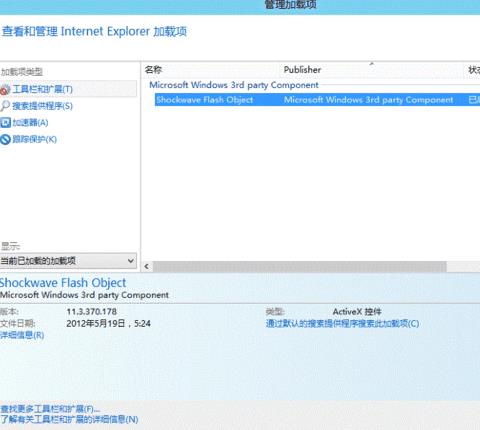Image resolution: width=480 pixels, height=430 pixels.
Task: Click Microsoft Windows 3rd party Component group header
Action: click(x=234, y=85)
